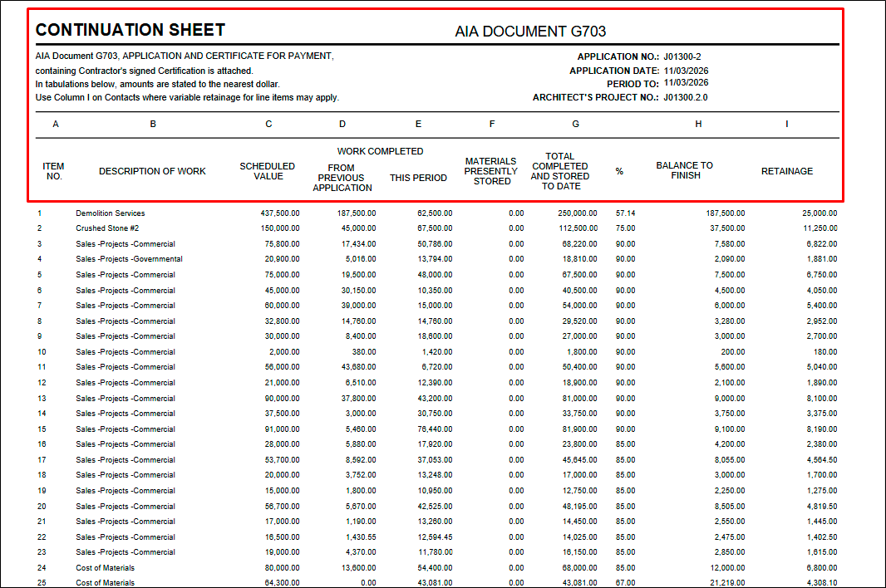Click the 57.14 percent value
The height and width of the screenshot is (588, 886).
tap(625, 213)
